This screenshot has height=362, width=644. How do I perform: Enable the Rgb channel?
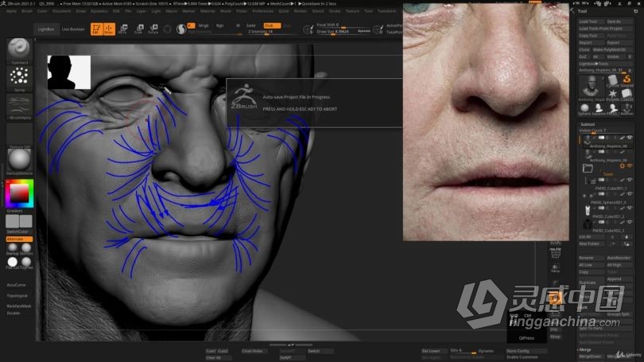click(x=219, y=25)
